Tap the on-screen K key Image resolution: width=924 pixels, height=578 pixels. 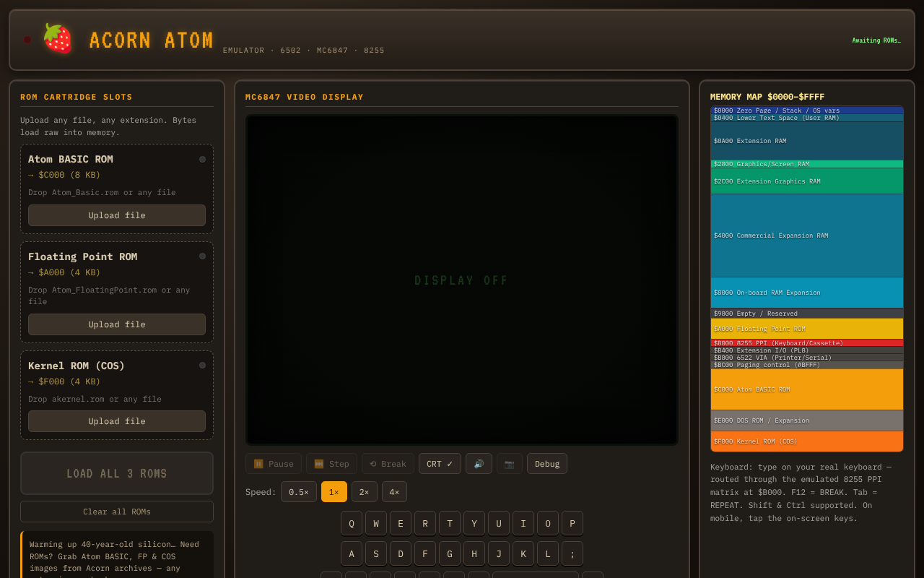(523, 553)
